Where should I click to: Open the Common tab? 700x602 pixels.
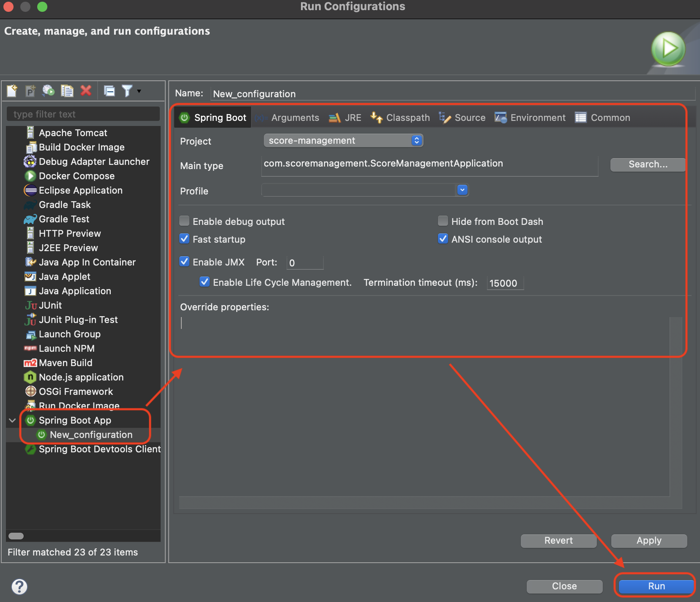pyautogui.click(x=603, y=118)
